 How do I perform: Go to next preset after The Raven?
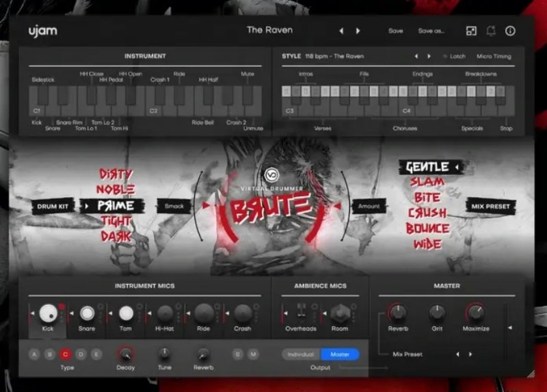pos(358,31)
